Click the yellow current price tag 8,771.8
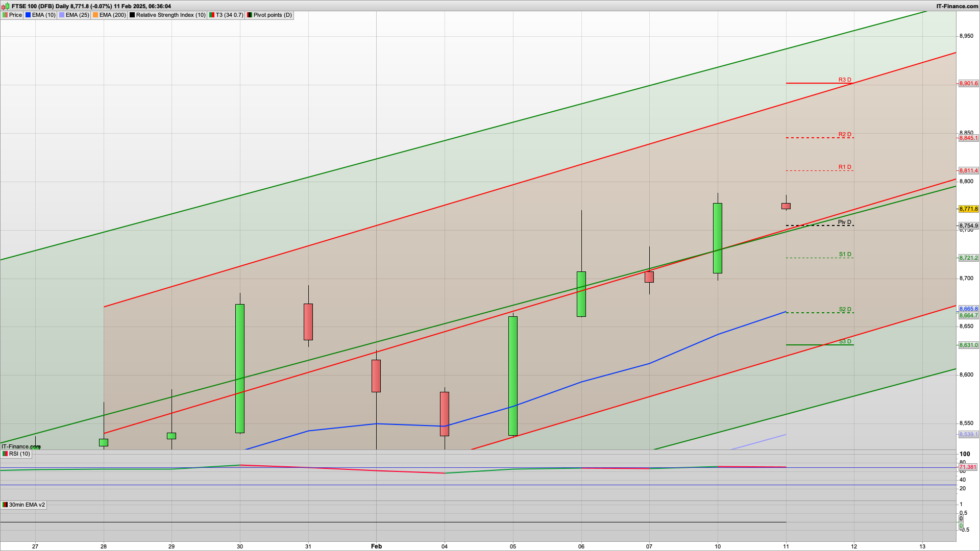 [x=968, y=209]
